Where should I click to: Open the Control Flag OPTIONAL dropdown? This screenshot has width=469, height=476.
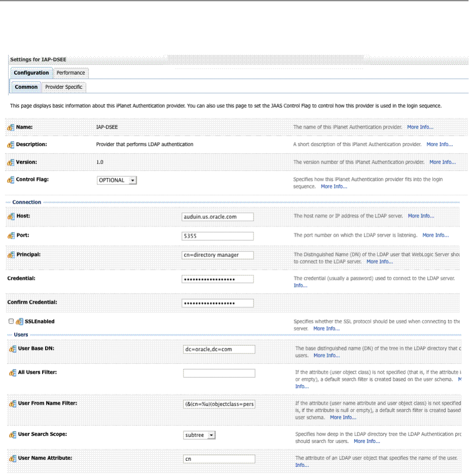pyautogui.click(x=117, y=180)
